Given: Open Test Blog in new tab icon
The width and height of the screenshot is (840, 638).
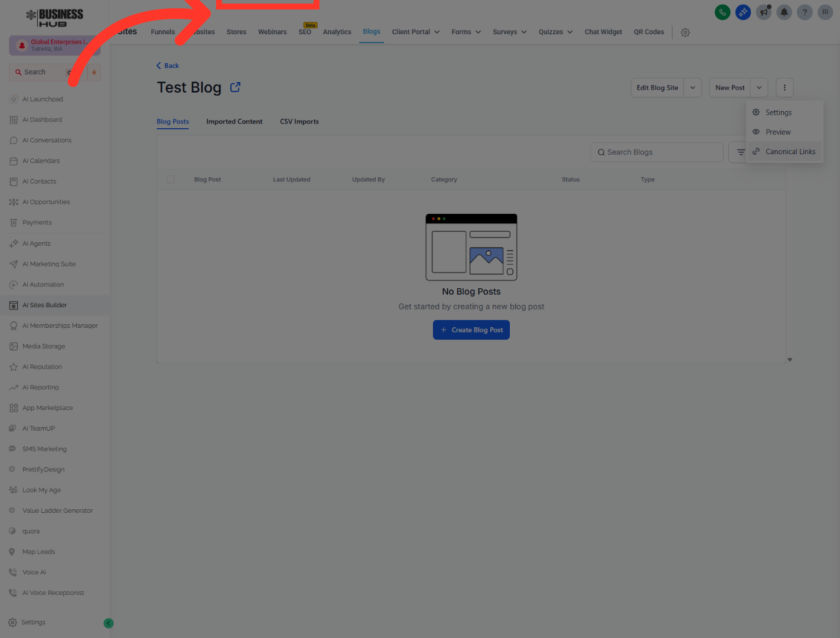Looking at the screenshot, I should [235, 87].
